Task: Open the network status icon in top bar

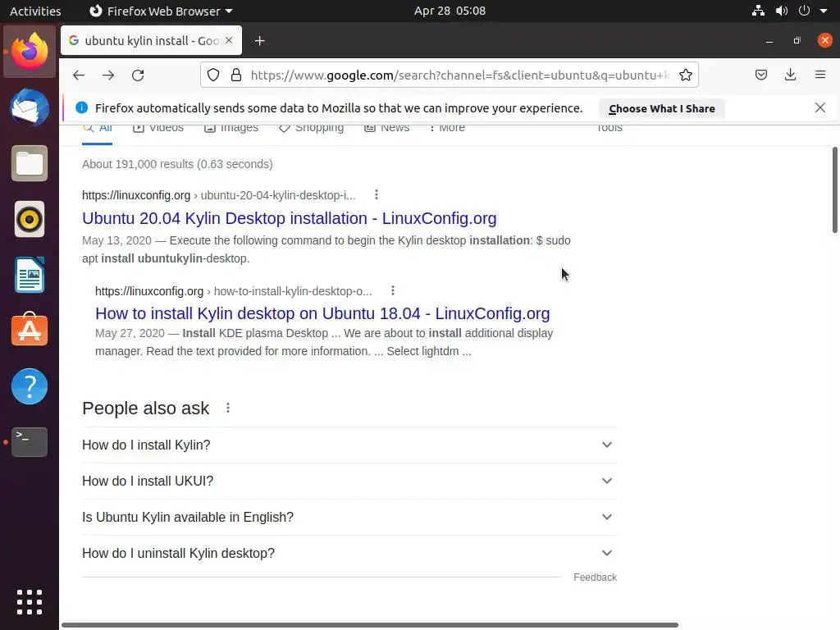Action: pyautogui.click(x=758, y=11)
